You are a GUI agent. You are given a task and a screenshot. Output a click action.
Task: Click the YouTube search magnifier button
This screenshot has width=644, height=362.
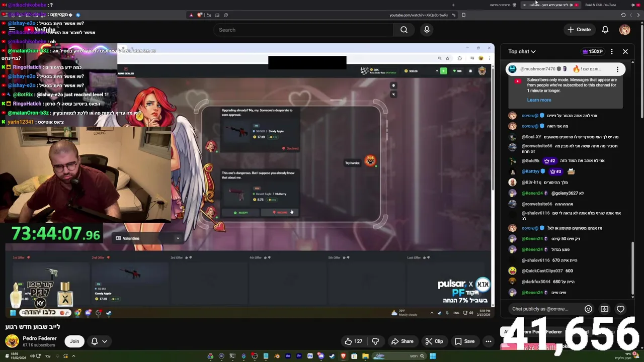(x=404, y=30)
